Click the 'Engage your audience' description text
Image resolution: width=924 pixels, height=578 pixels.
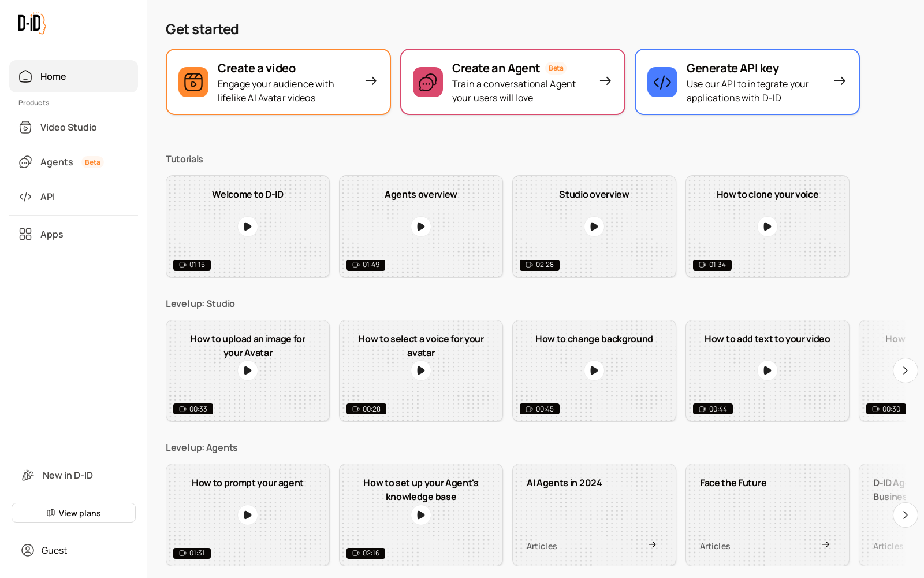pos(276,91)
